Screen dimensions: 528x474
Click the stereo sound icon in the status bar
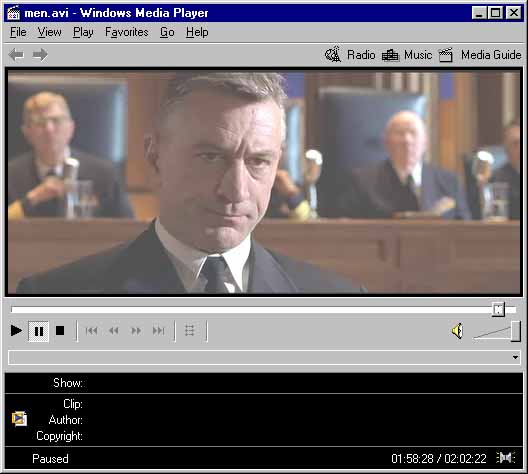(505, 458)
